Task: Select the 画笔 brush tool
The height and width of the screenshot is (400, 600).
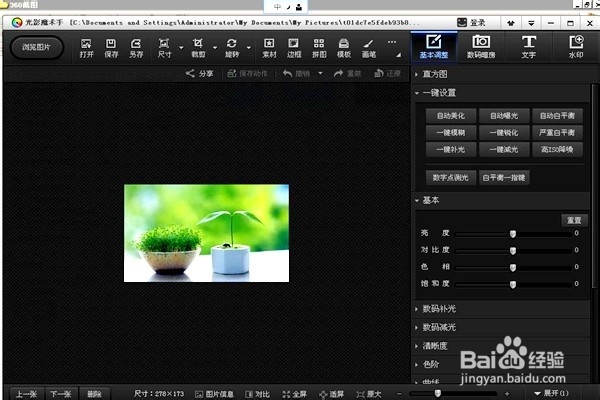Action: tap(368, 48)
